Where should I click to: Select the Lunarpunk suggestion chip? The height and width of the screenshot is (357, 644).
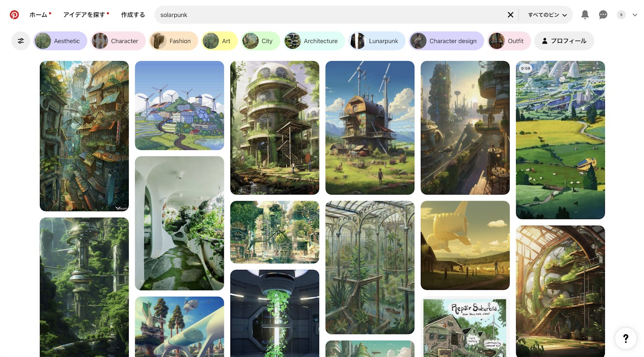(x=377, y=41)
